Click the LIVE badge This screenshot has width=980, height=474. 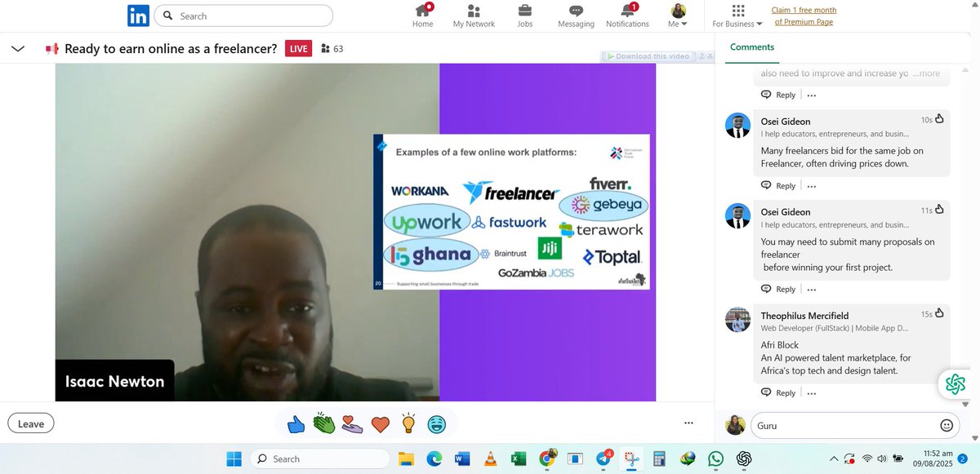click(298, 49)
